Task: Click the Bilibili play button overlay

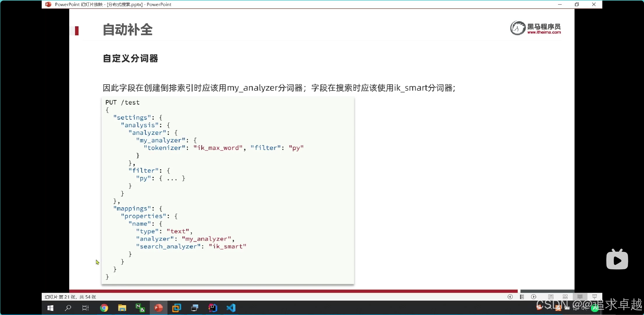Action: (617, 260)
